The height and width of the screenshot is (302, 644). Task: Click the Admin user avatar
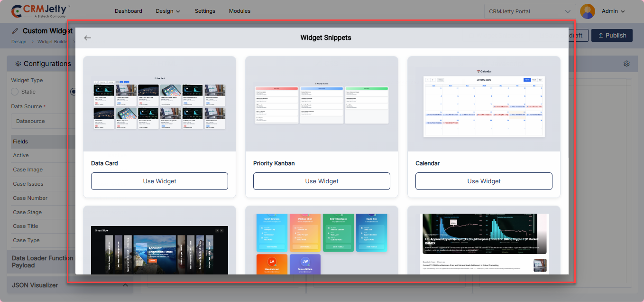(x=588, y=11)
